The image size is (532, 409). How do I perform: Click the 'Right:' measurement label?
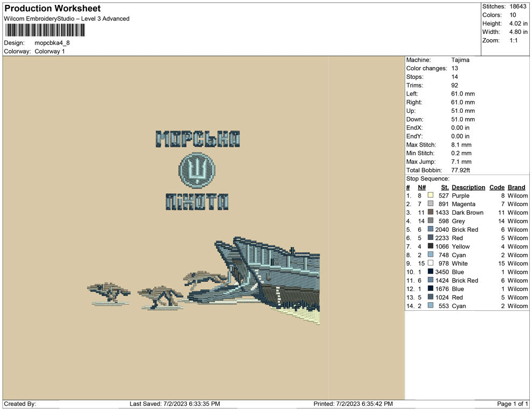tap(414, 102)
